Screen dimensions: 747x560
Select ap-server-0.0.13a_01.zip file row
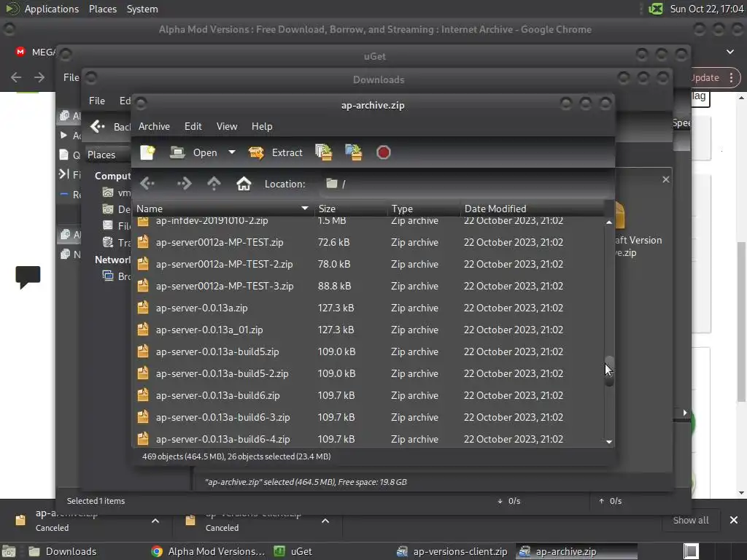coord(368,330)
